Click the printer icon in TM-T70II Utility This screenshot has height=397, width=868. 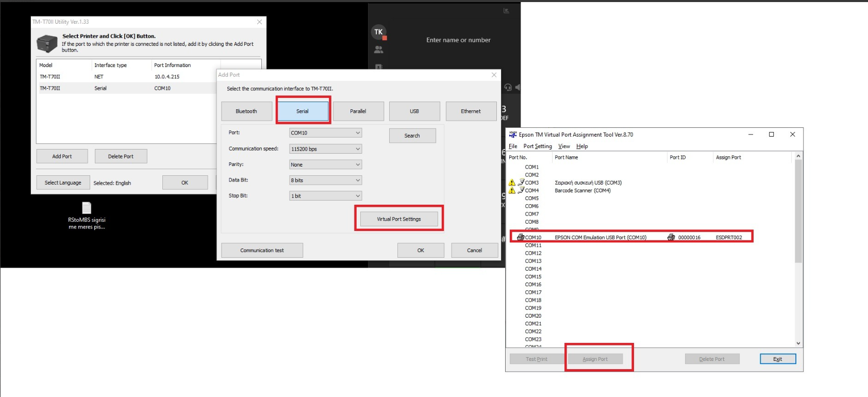pyautogui.click(x=47, y=43)
